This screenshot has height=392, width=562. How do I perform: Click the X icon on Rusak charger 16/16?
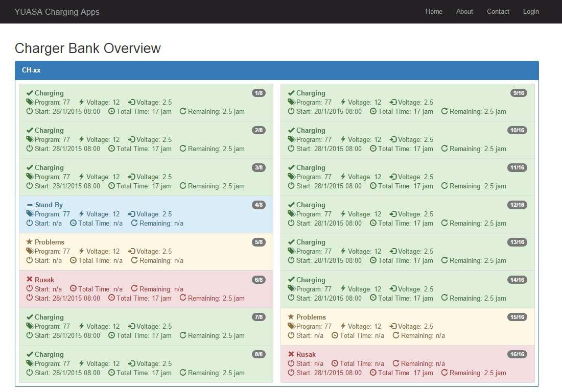tap(291, 354)
